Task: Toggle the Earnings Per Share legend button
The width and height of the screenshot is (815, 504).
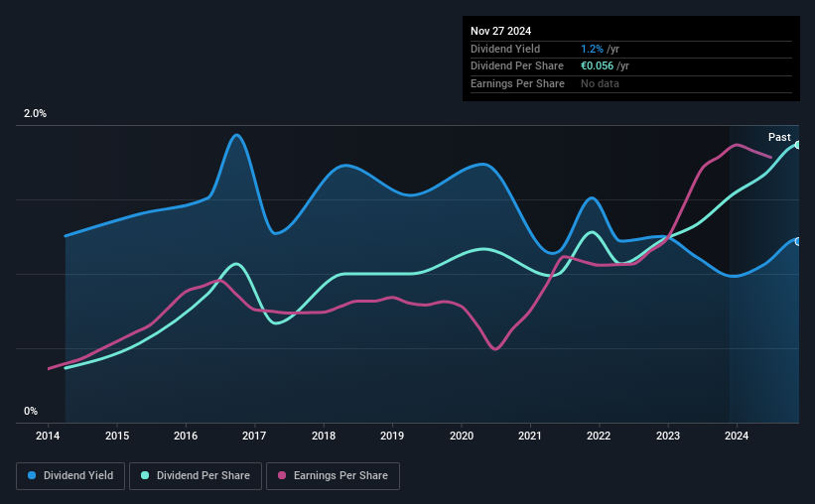Action: tap(333, 476)
